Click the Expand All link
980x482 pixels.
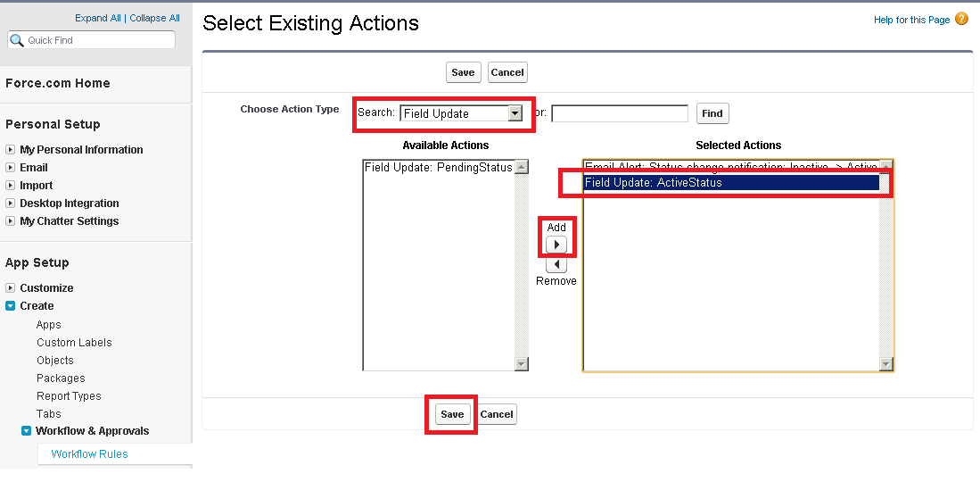pyautogui.click(x=98, y=18)
